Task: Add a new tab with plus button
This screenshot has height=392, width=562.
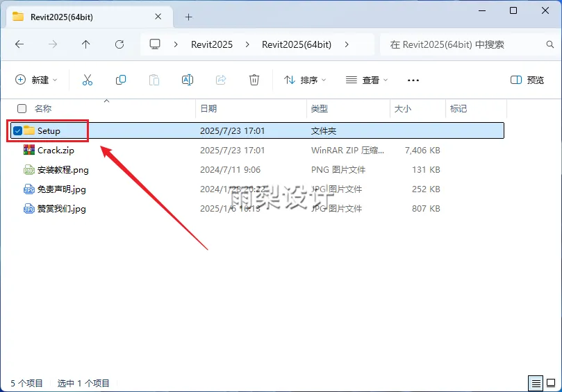Action: [x=188, y=17]
